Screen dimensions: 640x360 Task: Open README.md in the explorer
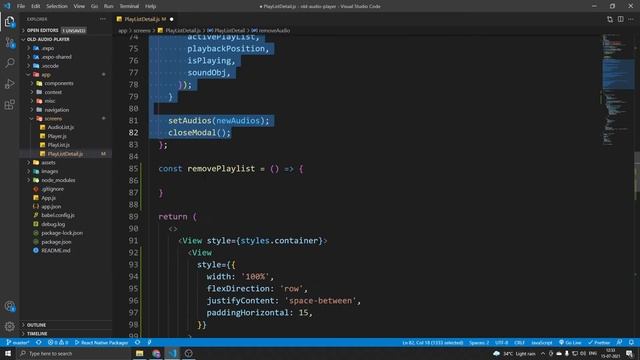point(66,250)
